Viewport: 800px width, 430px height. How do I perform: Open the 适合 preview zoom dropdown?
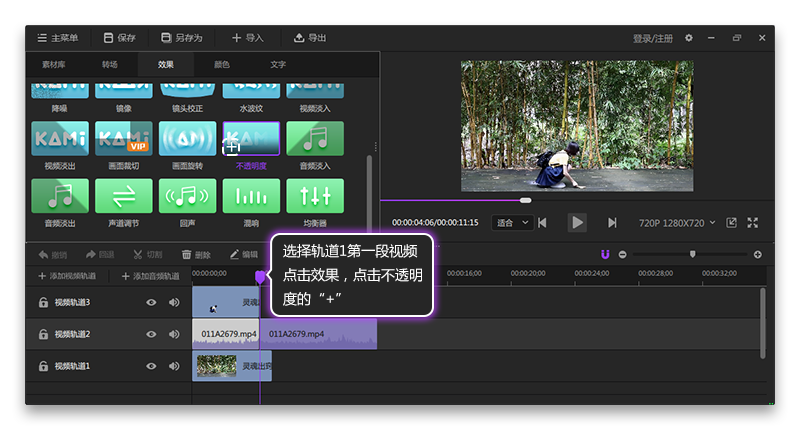click(x=513, y=223)
